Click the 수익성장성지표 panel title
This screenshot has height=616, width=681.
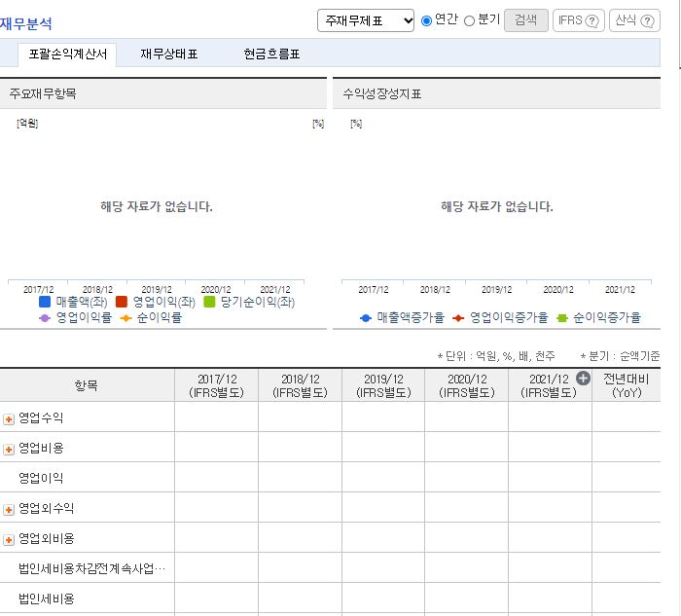pos(382,93)
